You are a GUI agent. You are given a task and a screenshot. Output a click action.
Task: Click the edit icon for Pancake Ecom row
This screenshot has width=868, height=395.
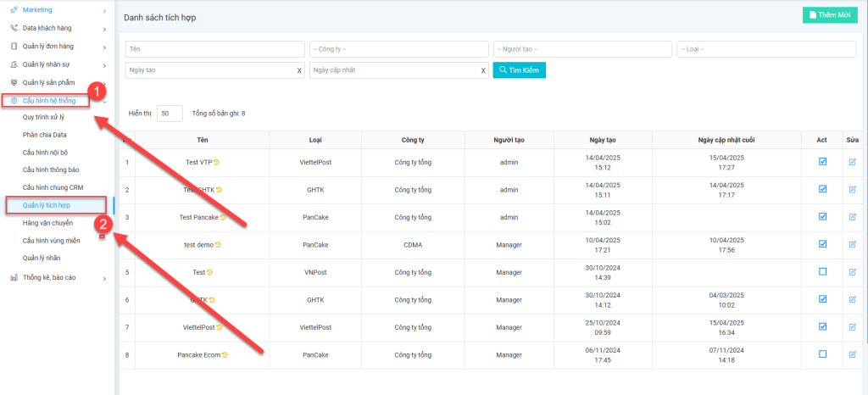[852, 354]
